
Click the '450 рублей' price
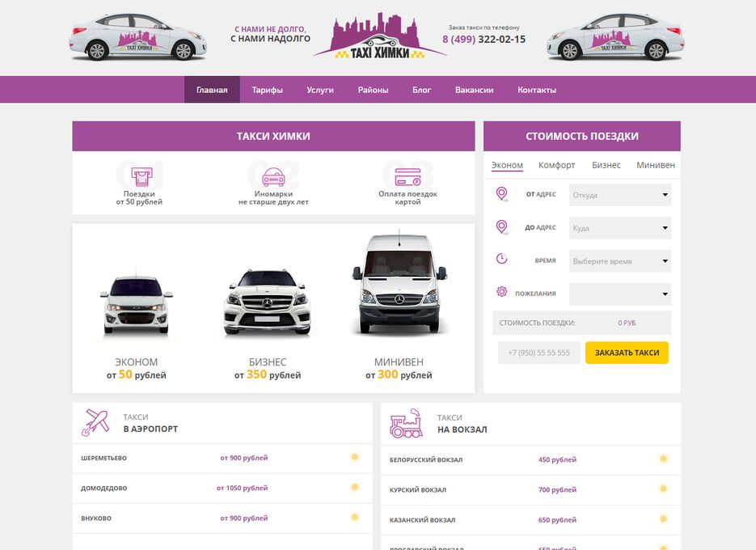(557, 459)
